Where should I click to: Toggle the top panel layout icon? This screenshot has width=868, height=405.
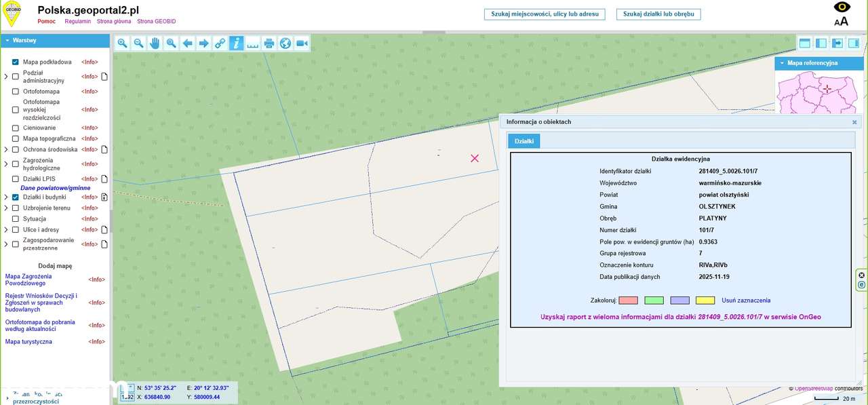[805, 43]
